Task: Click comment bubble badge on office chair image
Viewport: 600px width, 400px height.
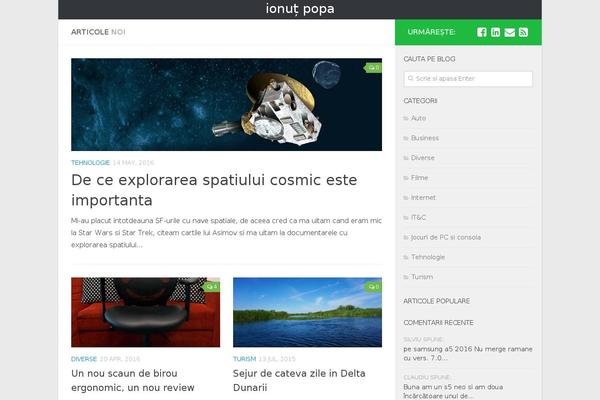Action: pos(212,287)
